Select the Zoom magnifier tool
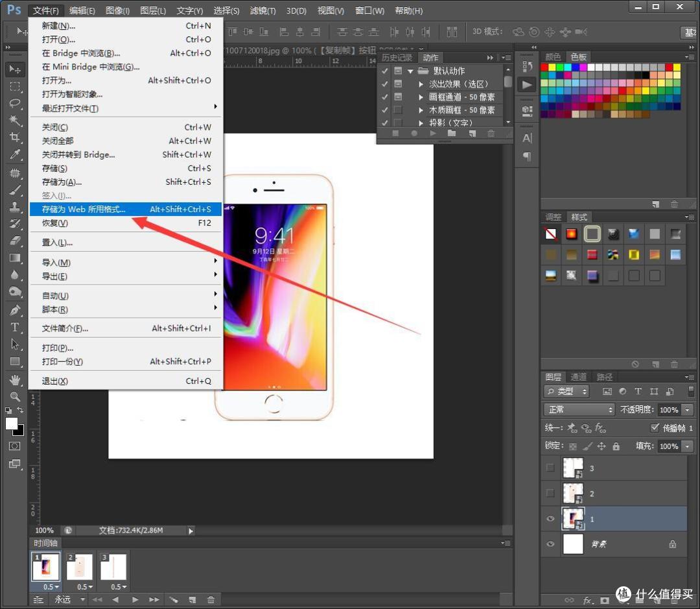This screenshot has width=700, height=609. click(x=15, y=396)
